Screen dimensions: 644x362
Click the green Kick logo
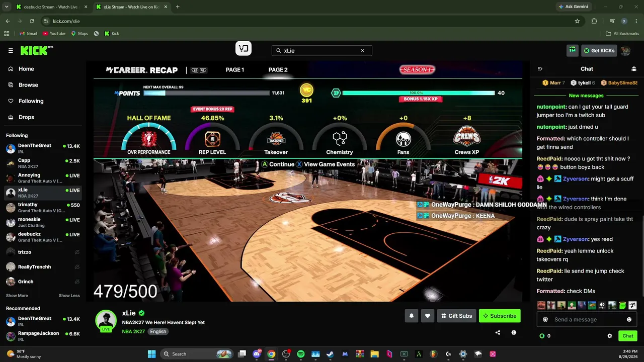click(37, 50)
